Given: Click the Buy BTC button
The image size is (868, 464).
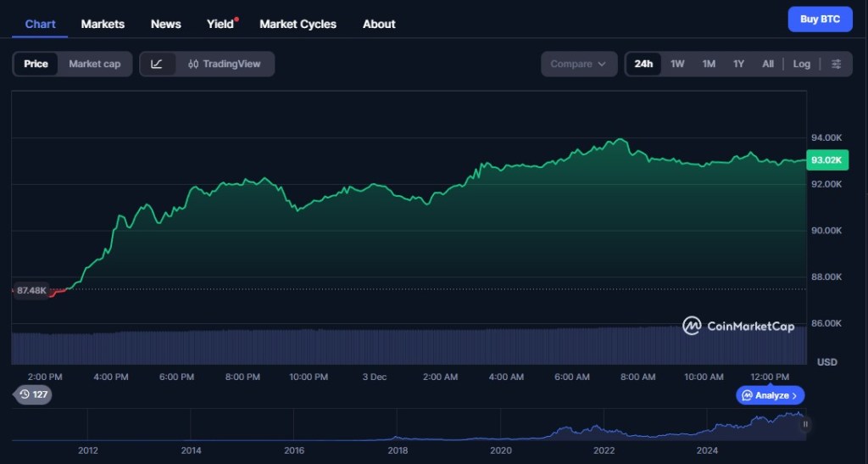Looking at the screenshot, I should pos(820,19).
